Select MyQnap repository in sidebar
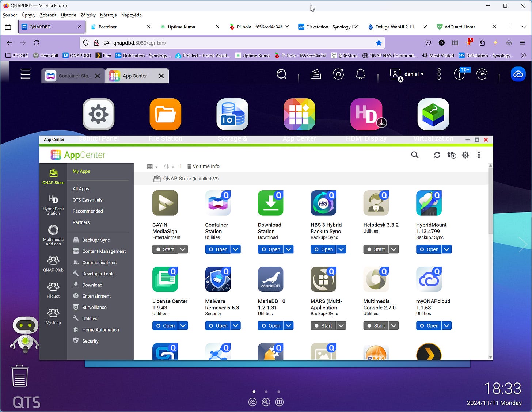The image size is (532, 412). tap(53, 316)
